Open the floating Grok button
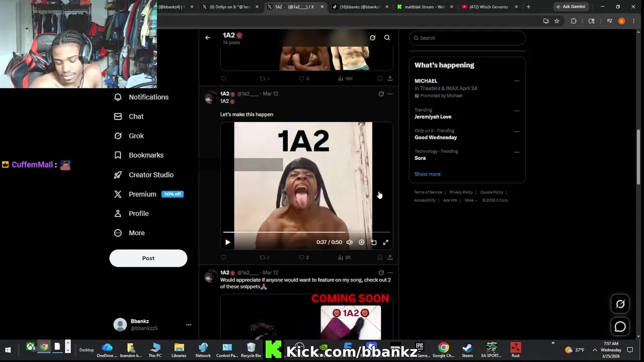The image size is (644, 362). point(620,304)
